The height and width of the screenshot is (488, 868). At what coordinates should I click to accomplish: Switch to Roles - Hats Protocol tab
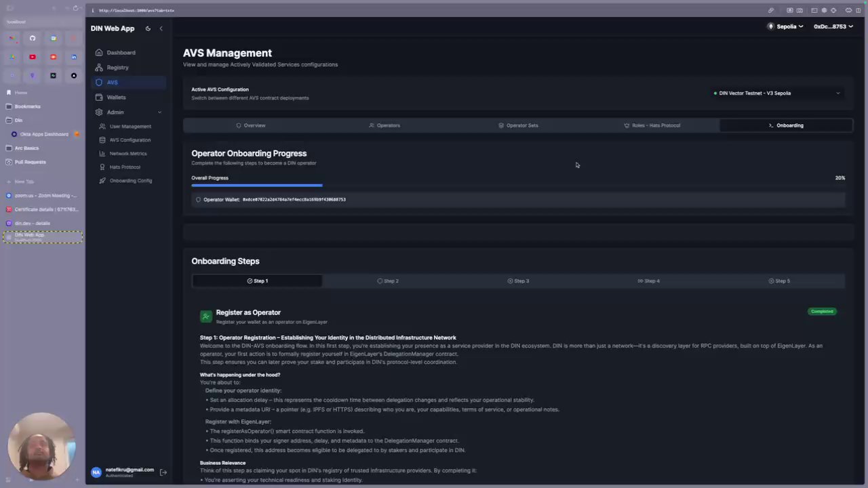pyautogui.click(x=652, y=125)
